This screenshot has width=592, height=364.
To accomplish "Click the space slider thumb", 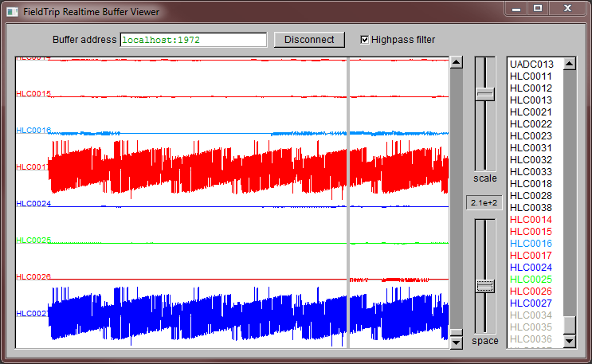I will click(x=485, y=285).
